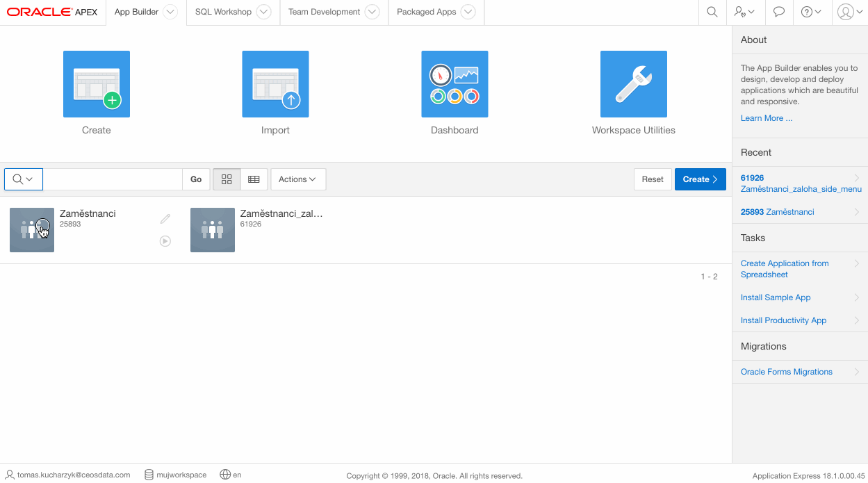Open Workspace Utilities wrench icon
Viewport: 868px width, 483px height.
tap(633, 84)
